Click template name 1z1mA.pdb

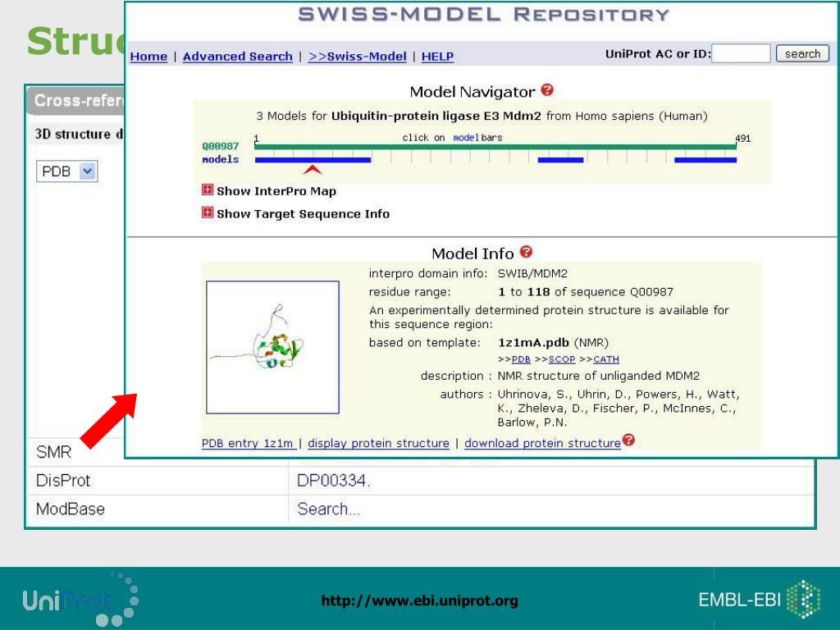point(533,342)
